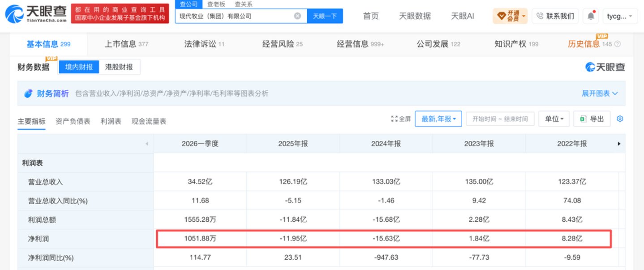Switch to 港股财报 toggle

119,67
